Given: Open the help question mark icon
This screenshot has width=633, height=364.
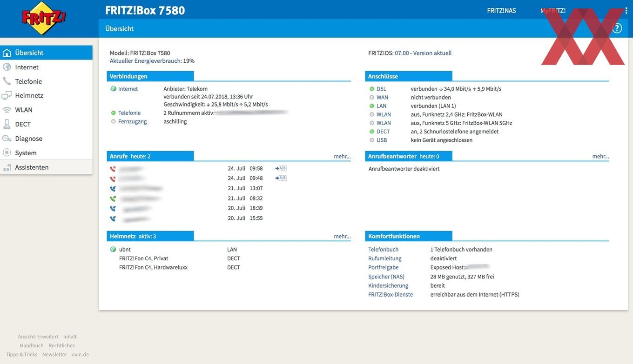Looking at the screenshot, I should click(x=617, y=28).
